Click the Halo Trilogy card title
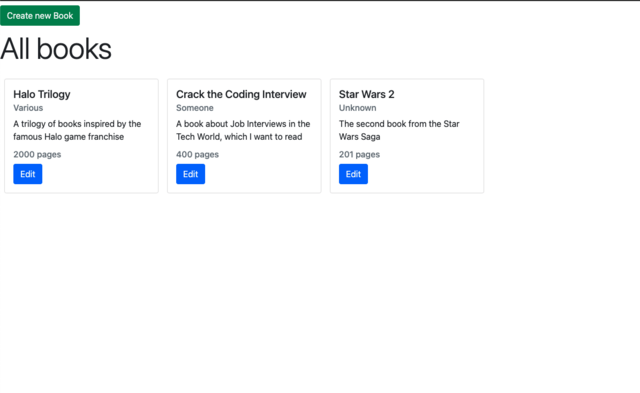Screen dimensions: 640x393 (42, 94)
